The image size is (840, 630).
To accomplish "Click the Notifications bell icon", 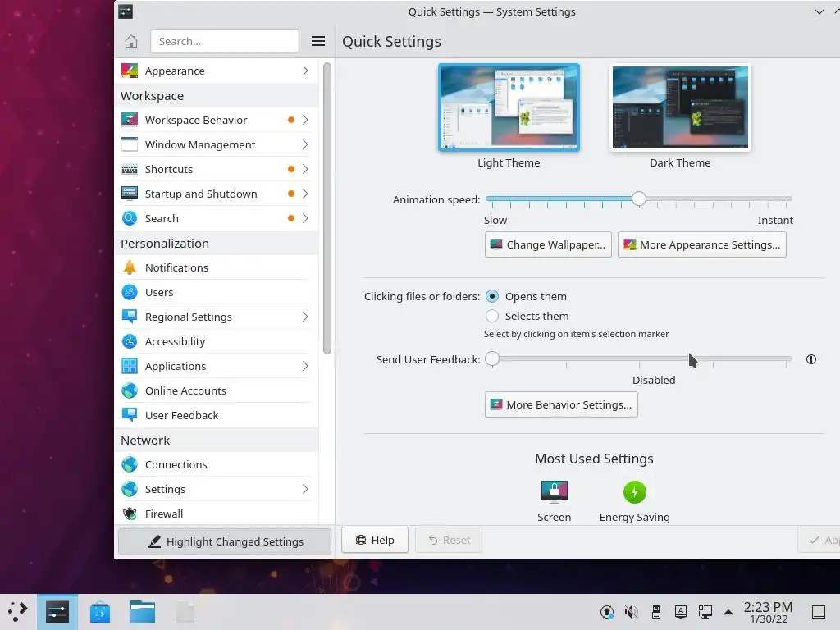I will point(130,267).
